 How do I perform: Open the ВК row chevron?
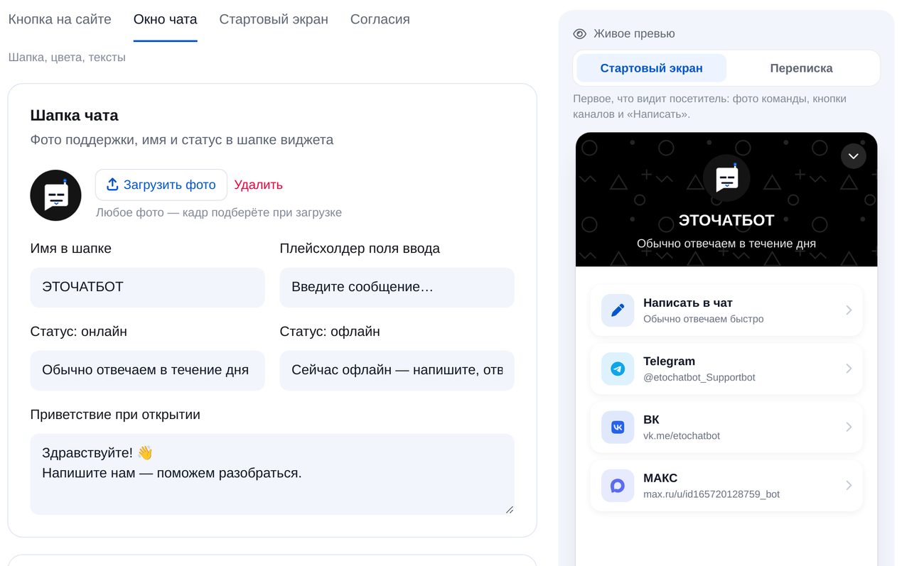click(849, 428)
